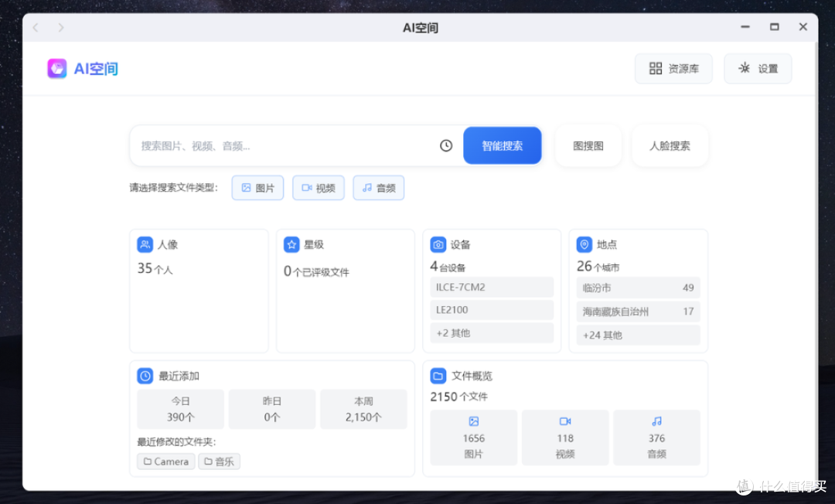The image size is (835, 504).
Task: Toggle the 图片 file type filter
Action: click(257, 188)
